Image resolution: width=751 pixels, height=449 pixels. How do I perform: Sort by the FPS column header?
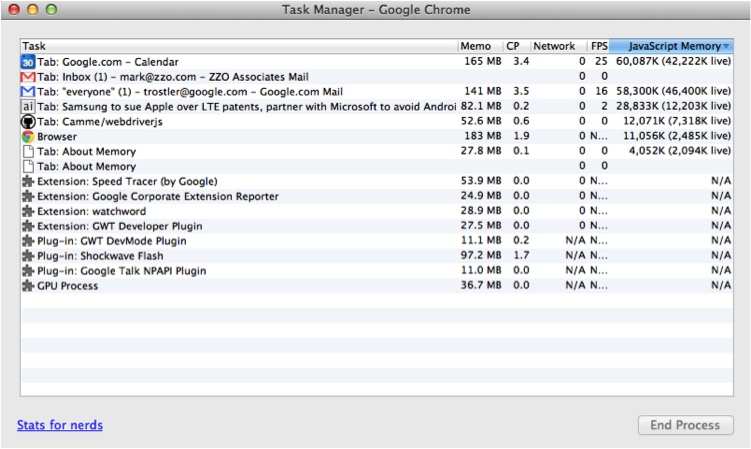(x=599, y=46)
